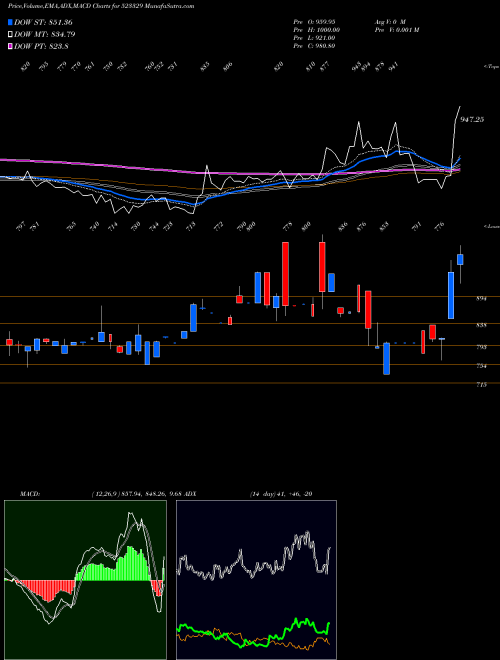
Task: Click the Pre V 0.001 M value
Action: click(396, 30)
